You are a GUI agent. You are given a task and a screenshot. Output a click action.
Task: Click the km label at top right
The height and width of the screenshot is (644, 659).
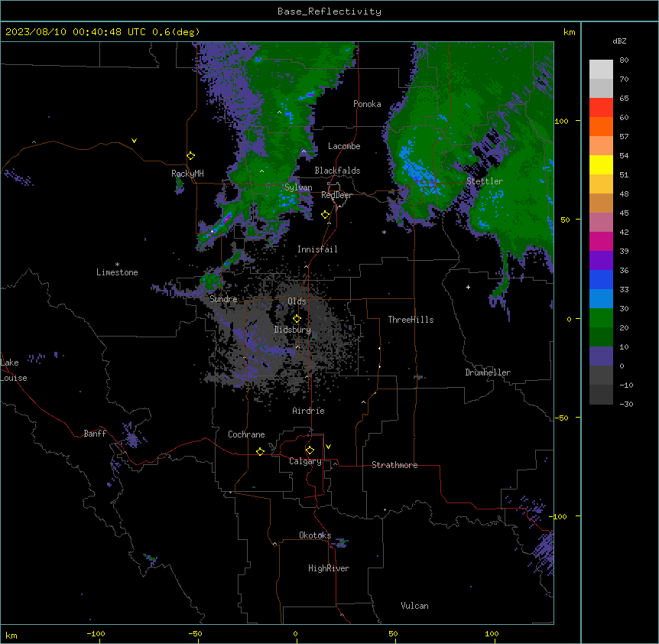(569, 32)
